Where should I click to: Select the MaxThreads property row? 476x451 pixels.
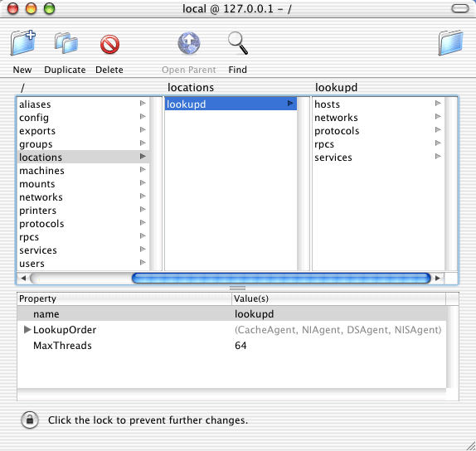231,345
